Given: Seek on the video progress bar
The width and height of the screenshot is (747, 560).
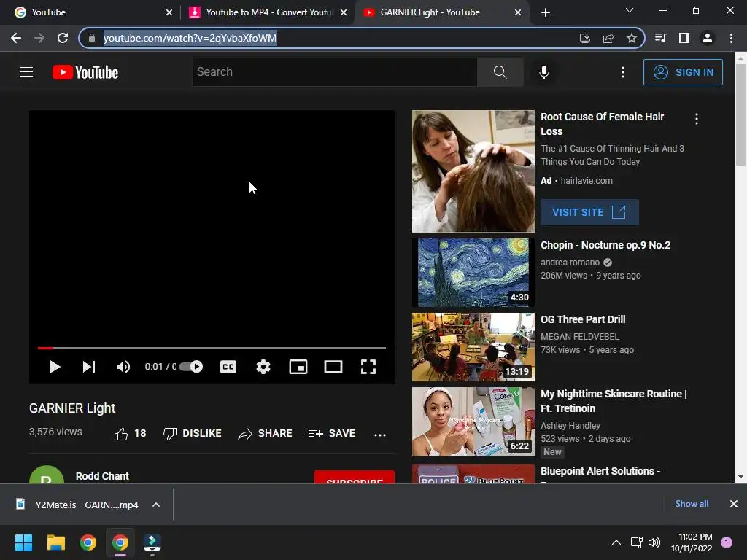Looking at the screenshot, I should [x=212, y=348].
